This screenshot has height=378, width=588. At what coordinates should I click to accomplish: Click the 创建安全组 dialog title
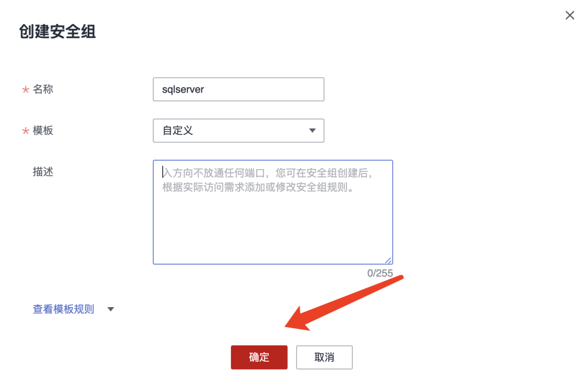click(x=57, y=31)
